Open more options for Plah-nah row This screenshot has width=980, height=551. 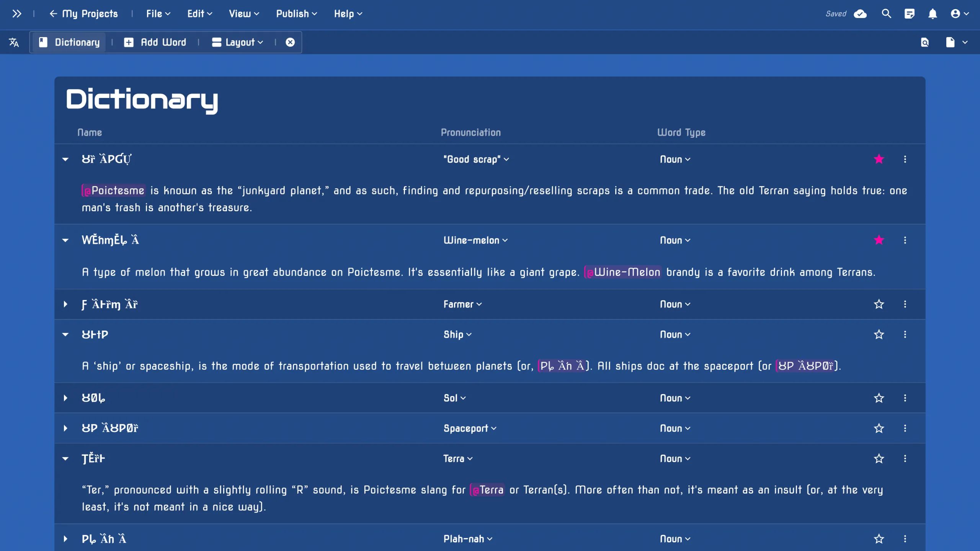[x=905, y=539]
